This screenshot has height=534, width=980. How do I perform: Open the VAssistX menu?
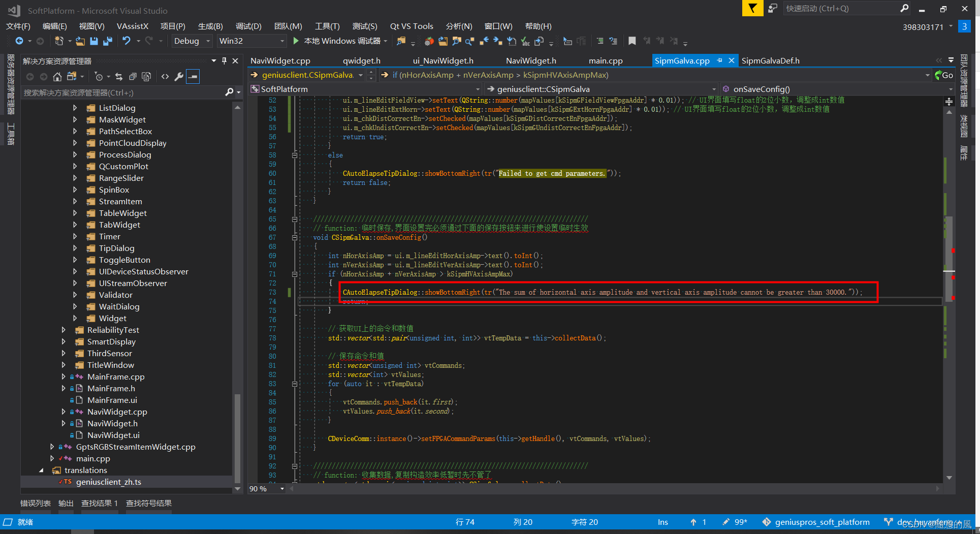click(x=133, y=26)
